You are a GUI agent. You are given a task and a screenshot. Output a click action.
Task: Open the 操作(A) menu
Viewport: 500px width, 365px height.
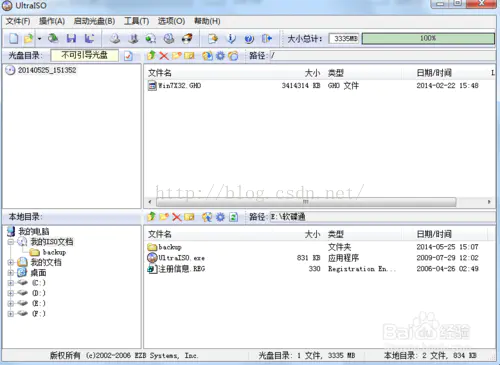(52, 21)
